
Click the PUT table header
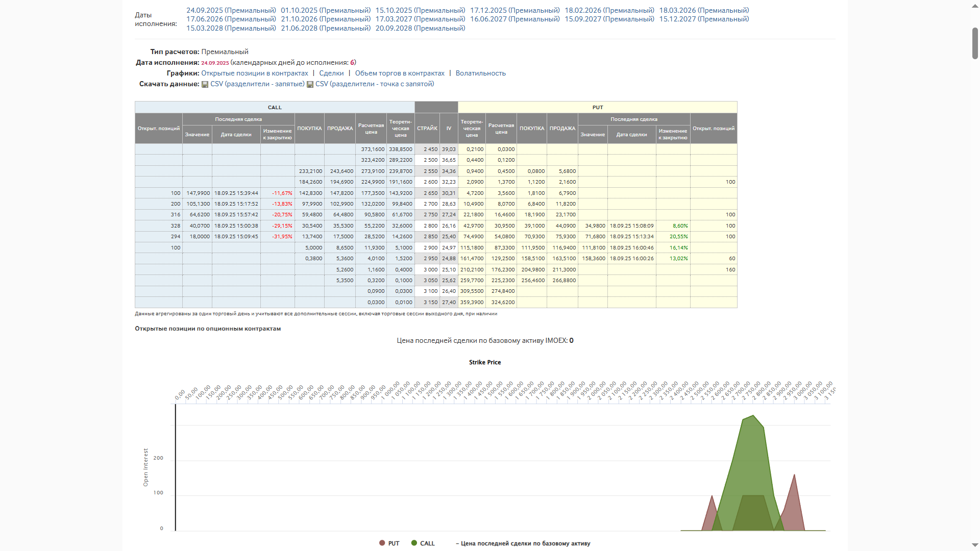[598, 107]
